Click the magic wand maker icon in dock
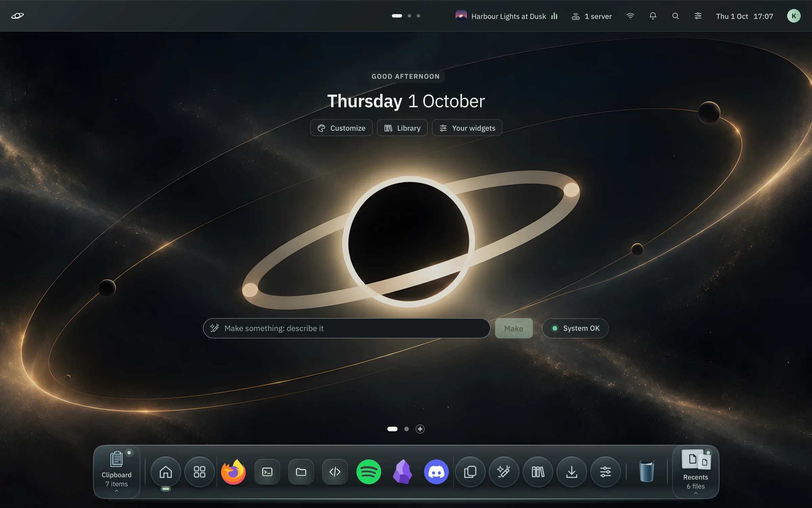The width and height of the screenshot is (812, 508). coord(504,471)
